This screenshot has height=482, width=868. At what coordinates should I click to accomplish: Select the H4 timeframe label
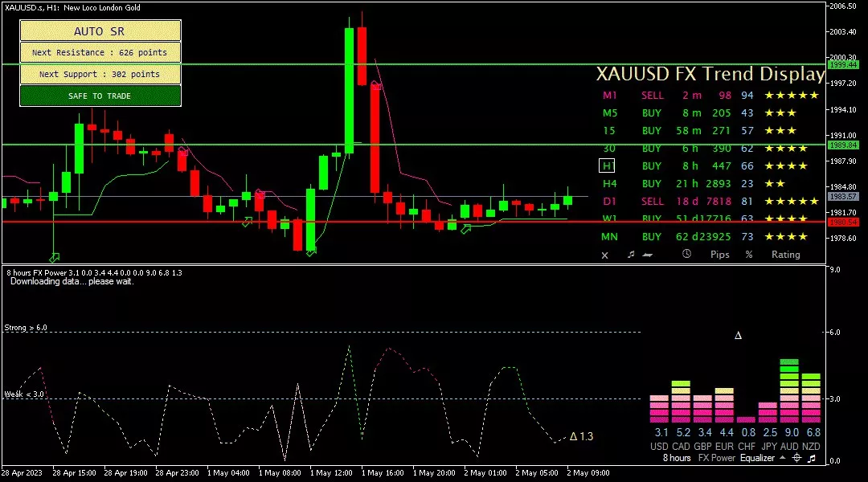[x=609, y=184]
